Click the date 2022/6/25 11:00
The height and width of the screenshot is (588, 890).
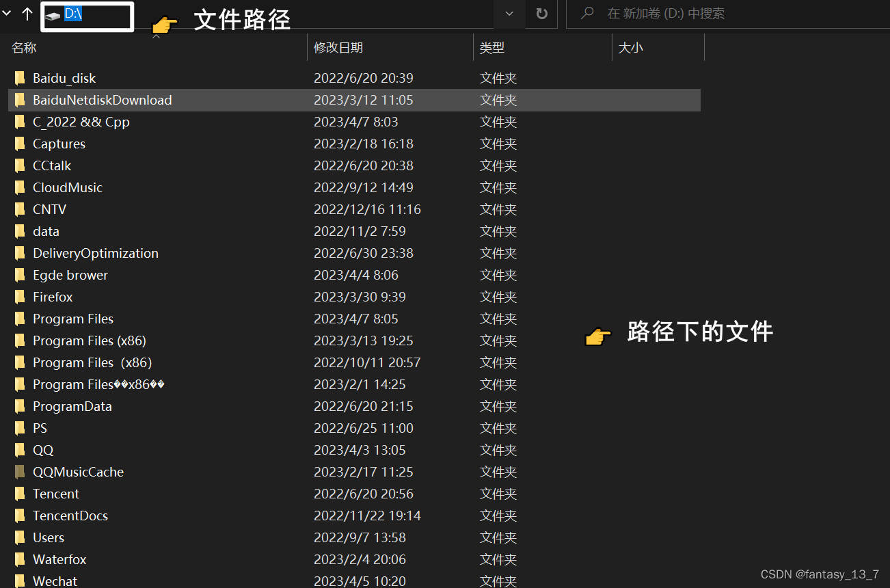pos(364,428)
